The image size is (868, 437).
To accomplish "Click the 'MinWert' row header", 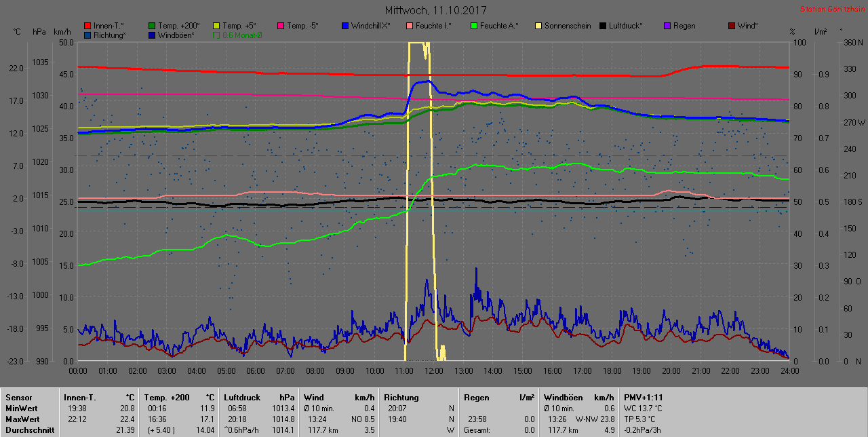I will (22, 408).
